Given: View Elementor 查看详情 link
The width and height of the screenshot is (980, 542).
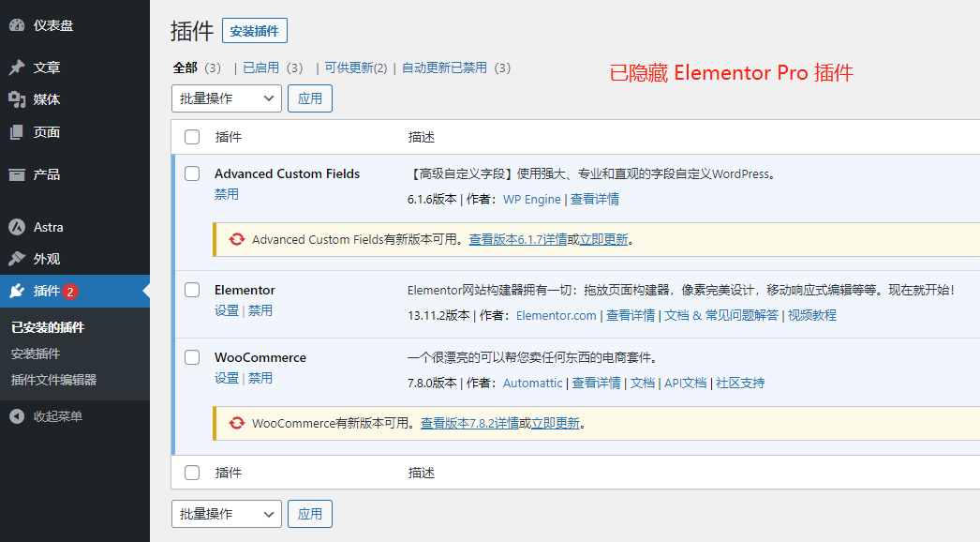Looking at the screenshot, I should click(631, 315).
